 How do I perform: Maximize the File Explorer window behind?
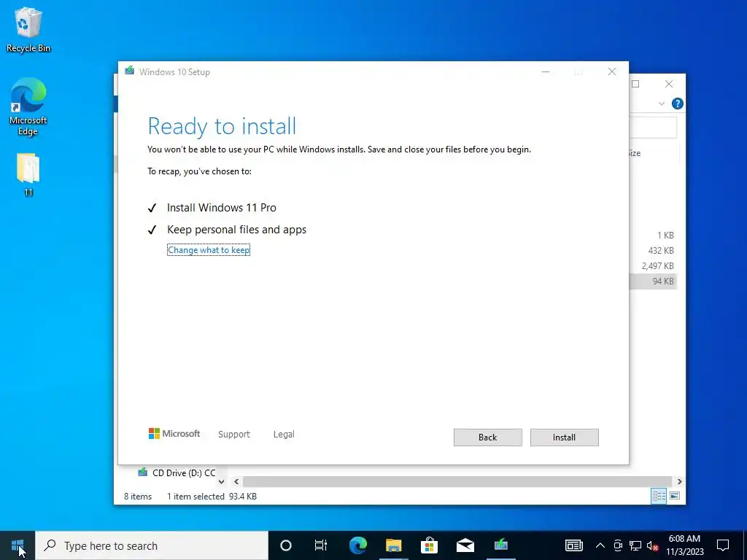(635, 85)
